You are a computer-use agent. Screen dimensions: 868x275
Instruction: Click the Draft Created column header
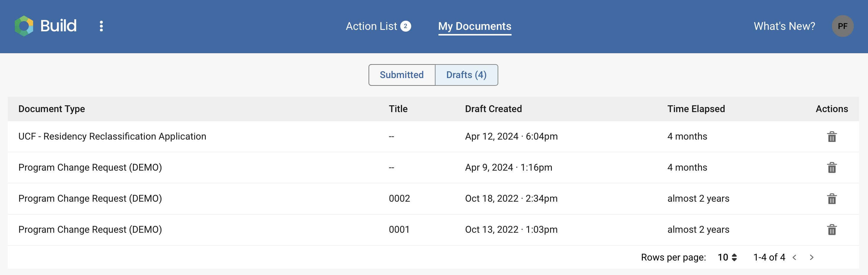click(x=493, y=109)
